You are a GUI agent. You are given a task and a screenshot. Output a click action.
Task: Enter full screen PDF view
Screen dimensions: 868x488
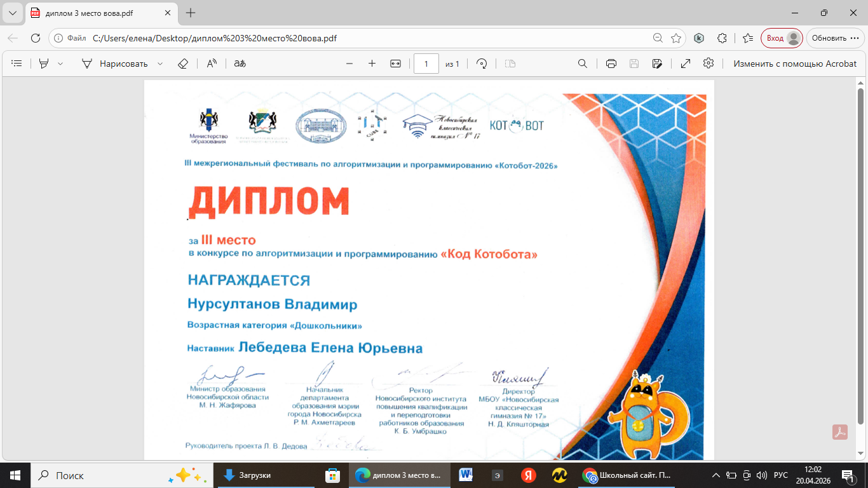coord(686,64)
